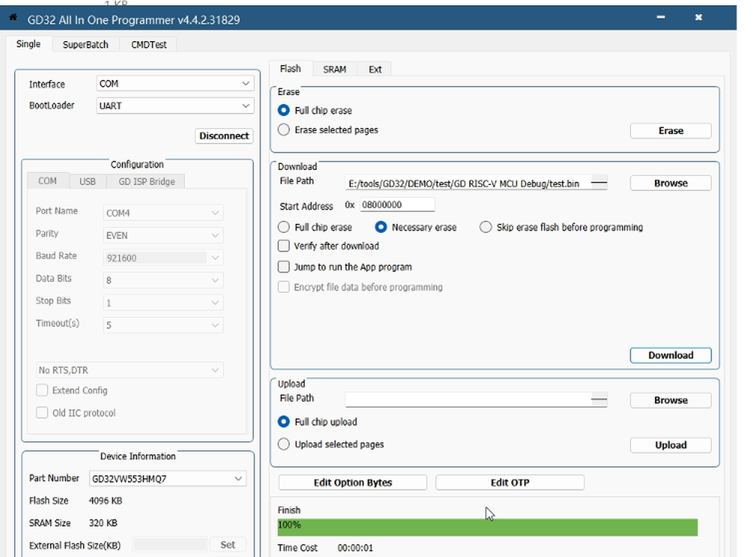Click the Edit OTP button
The width and height of the screenshot is (756, 557).
click(510, 483)
